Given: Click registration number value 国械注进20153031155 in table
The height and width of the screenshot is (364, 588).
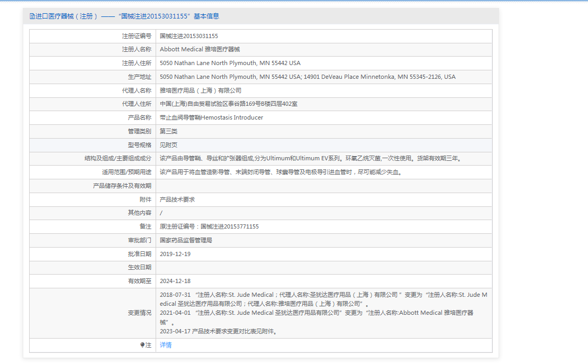Looking at the screenshot, I should tap(189, 36).
